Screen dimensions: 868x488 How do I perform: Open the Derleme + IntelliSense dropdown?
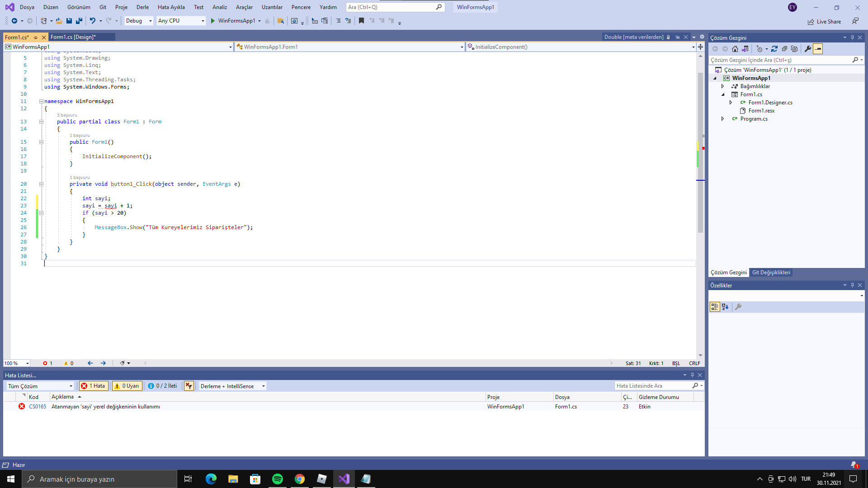232,386
